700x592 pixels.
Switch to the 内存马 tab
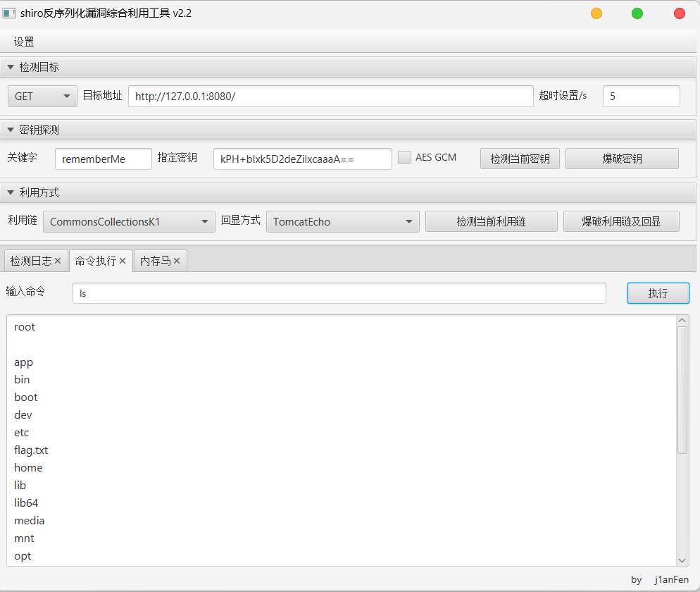tap(156, 261)
